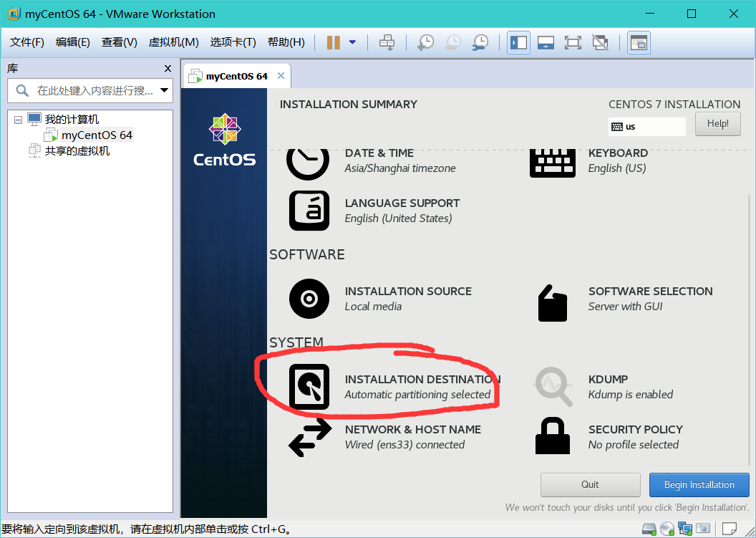Click the network adapter status icon

click(x=685, y=529)
